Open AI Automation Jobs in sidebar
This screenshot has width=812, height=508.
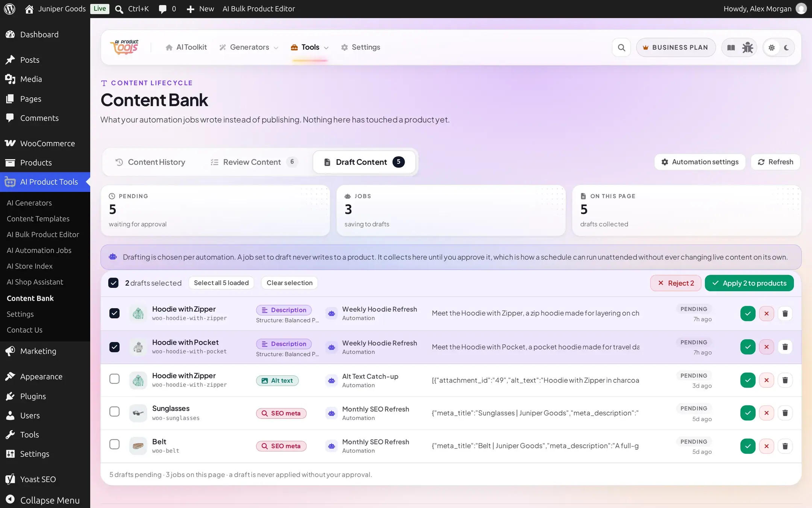click(39, 250)
